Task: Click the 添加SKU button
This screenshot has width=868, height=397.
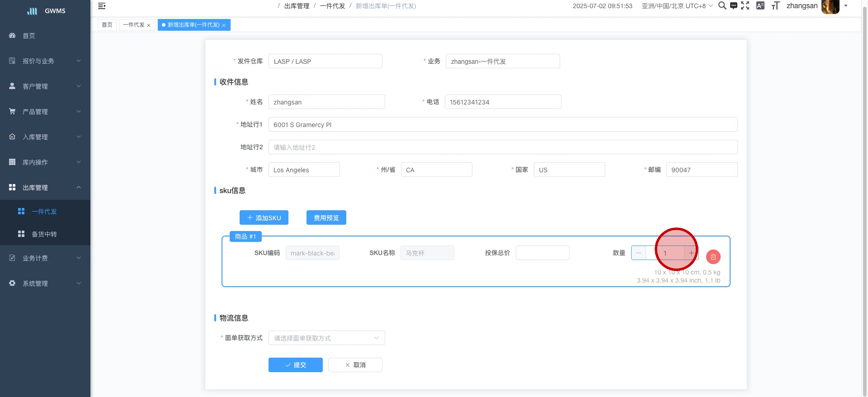Action: point(264,218)
